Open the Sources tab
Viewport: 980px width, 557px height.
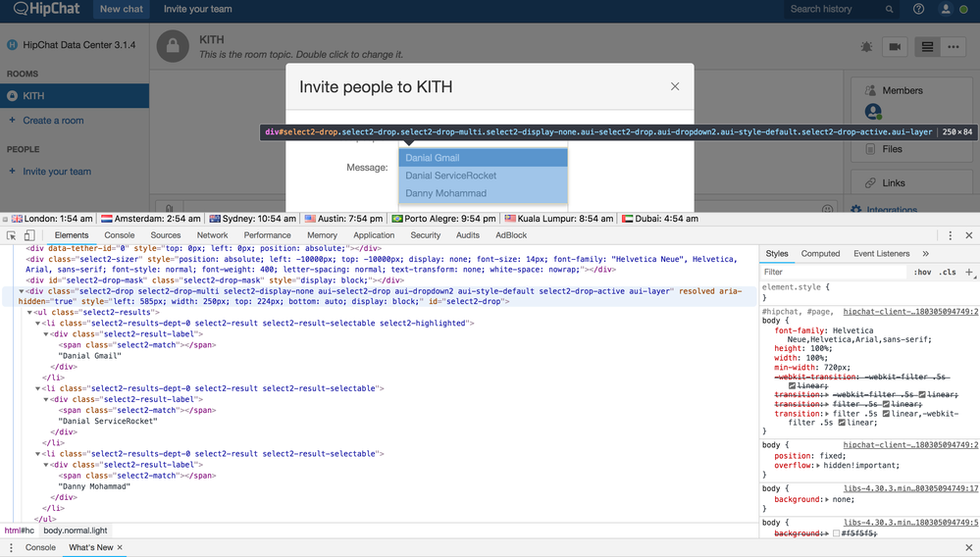click(166, 235)
